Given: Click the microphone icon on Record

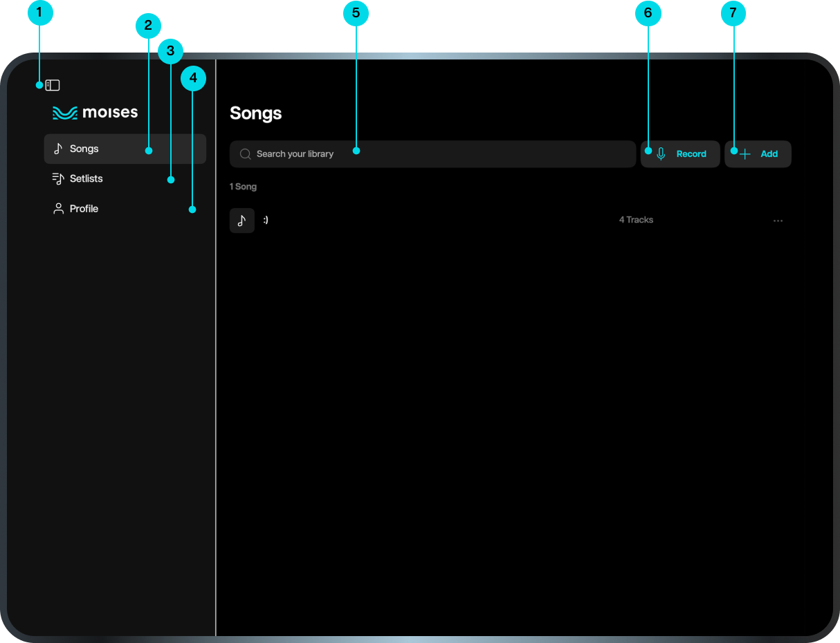Looking at the screenshot, I should (x=661, y=154).
